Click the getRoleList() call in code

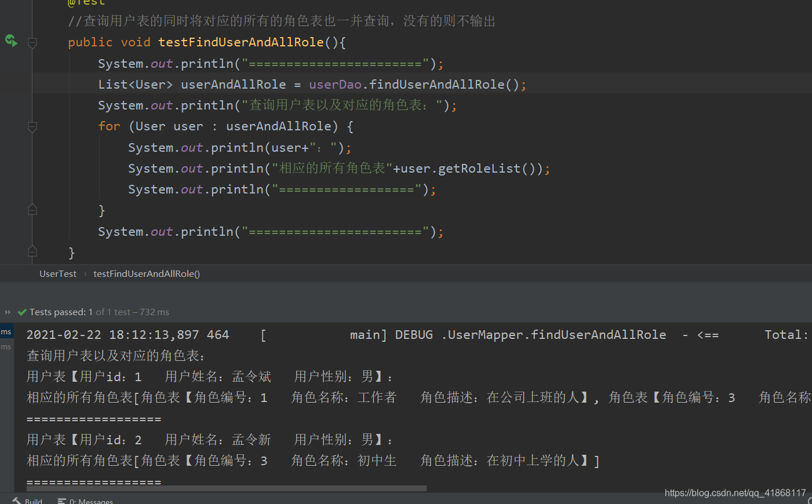[486, 169]
